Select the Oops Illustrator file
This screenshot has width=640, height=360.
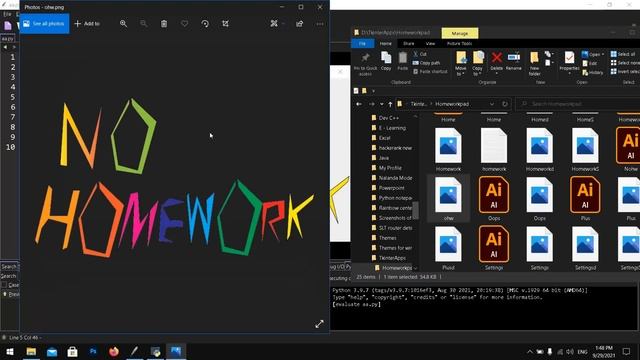494,199
